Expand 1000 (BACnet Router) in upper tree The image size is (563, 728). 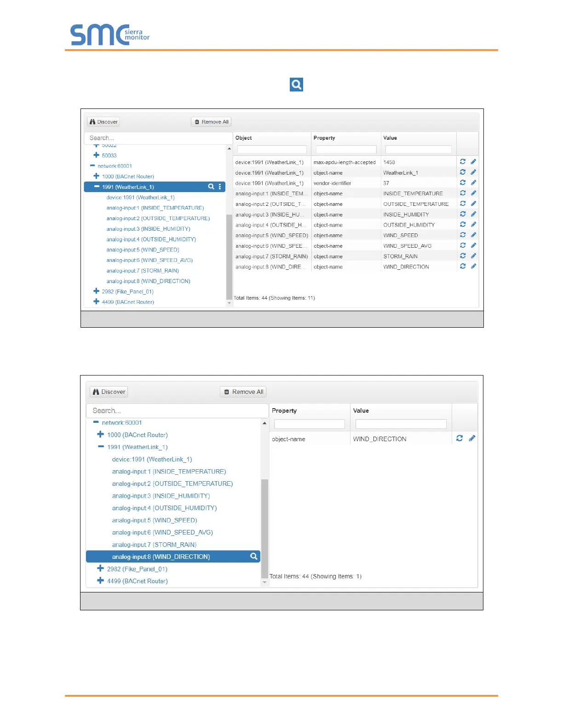click(96, 176)
